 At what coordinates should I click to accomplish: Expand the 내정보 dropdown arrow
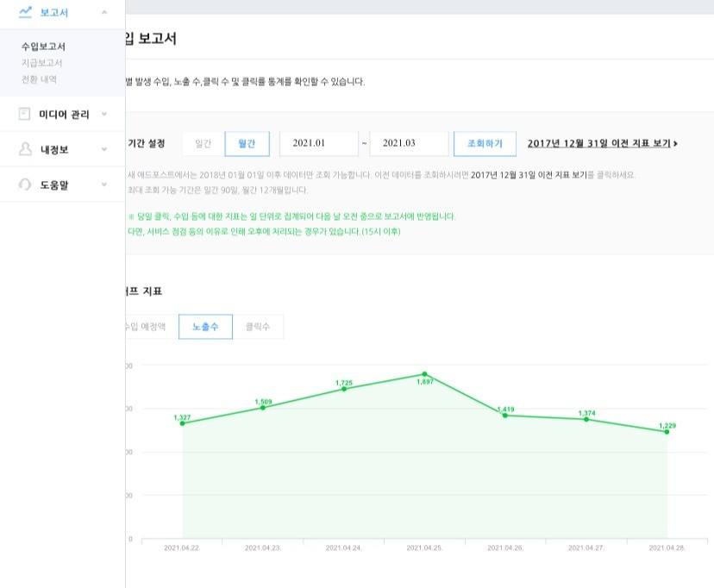point(104,149)
